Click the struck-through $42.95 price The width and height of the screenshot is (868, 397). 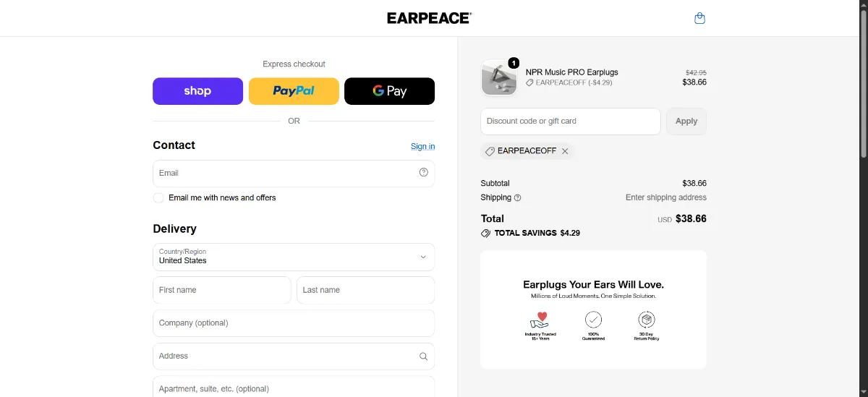click(x=696, y=72)
